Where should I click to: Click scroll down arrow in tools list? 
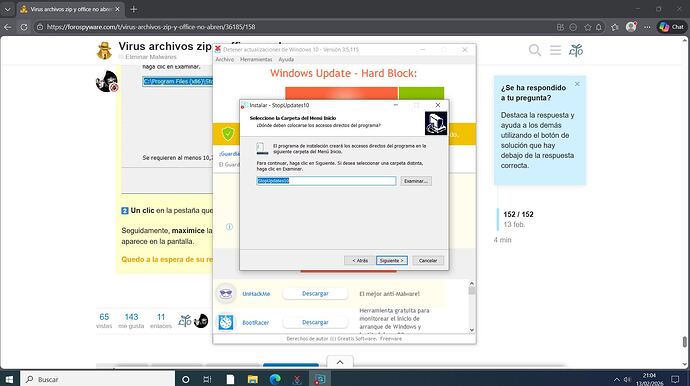(472, 330)
